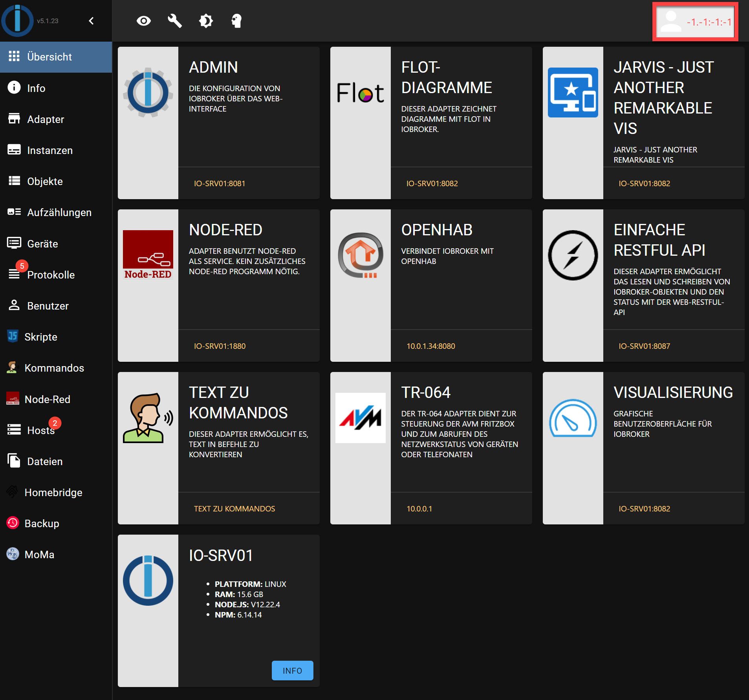This screenshot has width=749, height=700.
Task: Click the Kommandos person icon in the sidebar
Action: click(13, 367)
